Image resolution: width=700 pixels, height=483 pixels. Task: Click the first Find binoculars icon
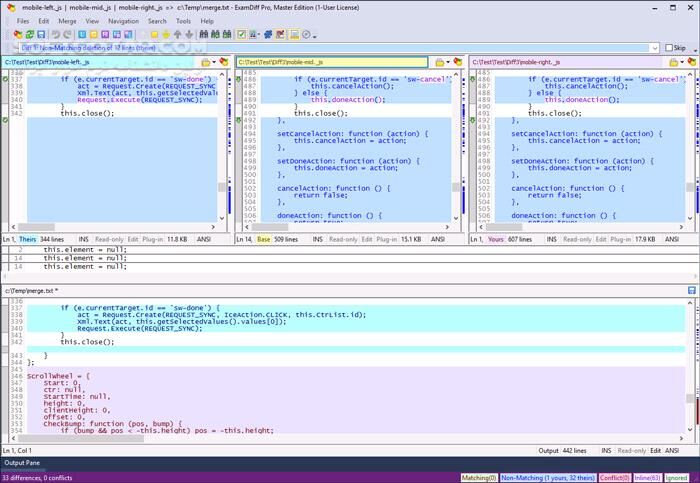click(x=205, y=34)
